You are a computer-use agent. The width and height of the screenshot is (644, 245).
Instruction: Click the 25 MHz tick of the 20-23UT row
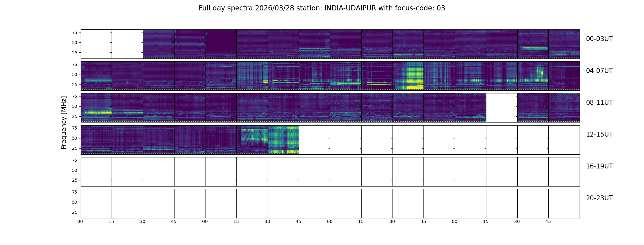pos(75,212)
